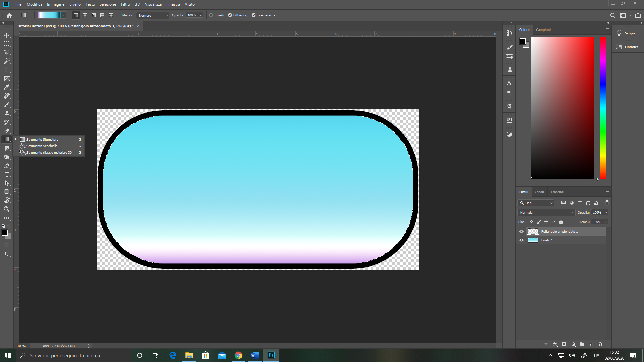Toggle the Inverti checkbox
The width and height of the screenshot is (644, 362).
211,15
